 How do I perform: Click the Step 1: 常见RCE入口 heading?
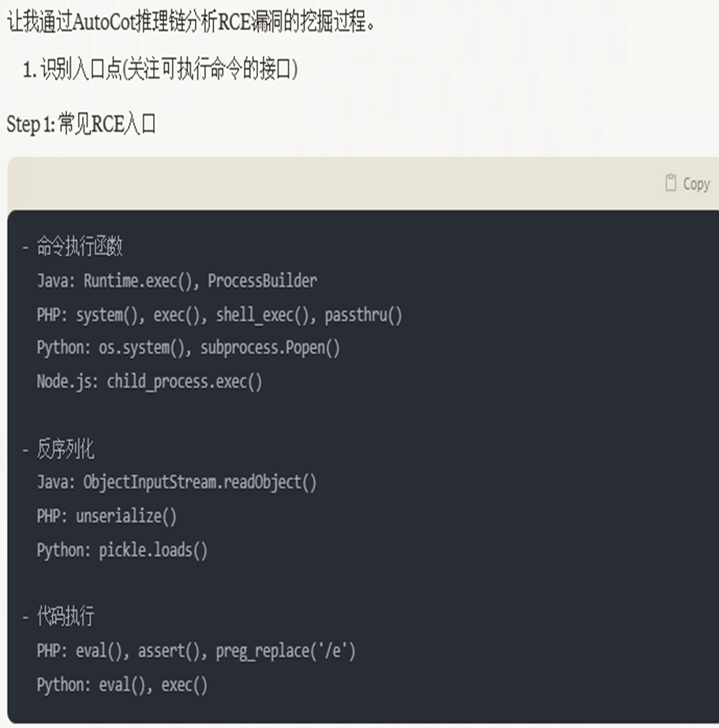(x=81, y=125)
